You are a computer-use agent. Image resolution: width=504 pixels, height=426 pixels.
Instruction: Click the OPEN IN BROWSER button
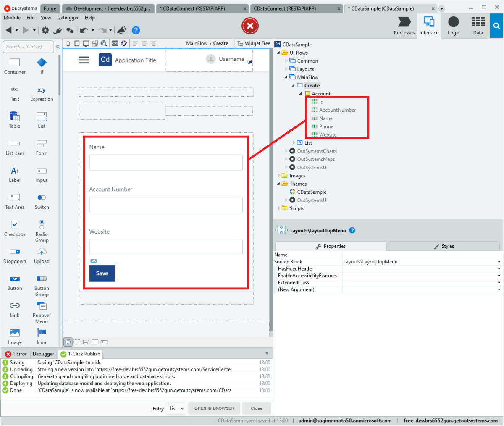pyautogui.click(x=214, y=408)
